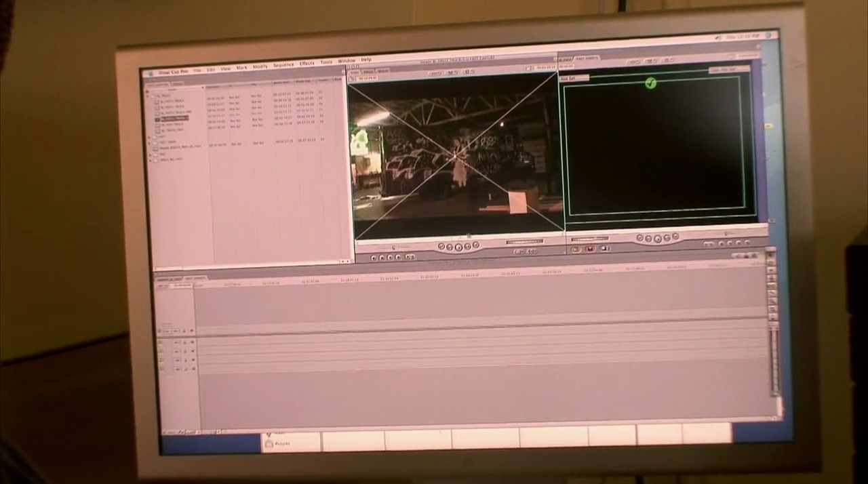
Task: Open the Final Cut Pro application menu
Action: (x=174, y=71)
